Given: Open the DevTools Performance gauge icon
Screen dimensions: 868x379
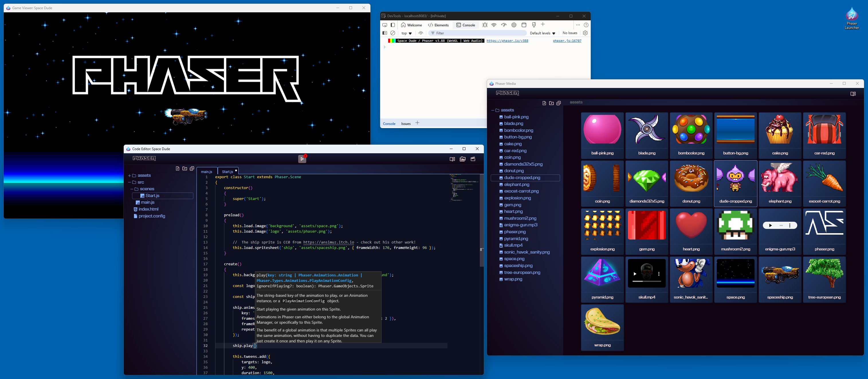Looking at the screenshot, I should click(x=504, y=25).
